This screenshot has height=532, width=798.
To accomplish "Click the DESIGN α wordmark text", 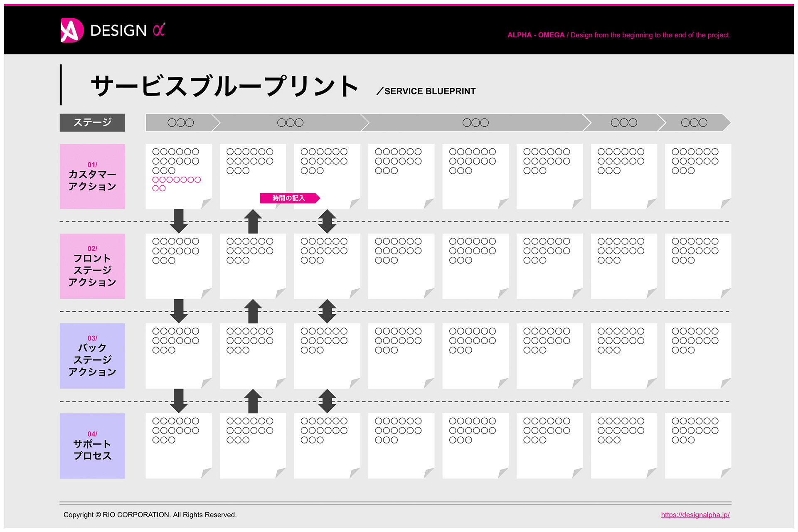I will pyautogui.click(x=128, y=30).
